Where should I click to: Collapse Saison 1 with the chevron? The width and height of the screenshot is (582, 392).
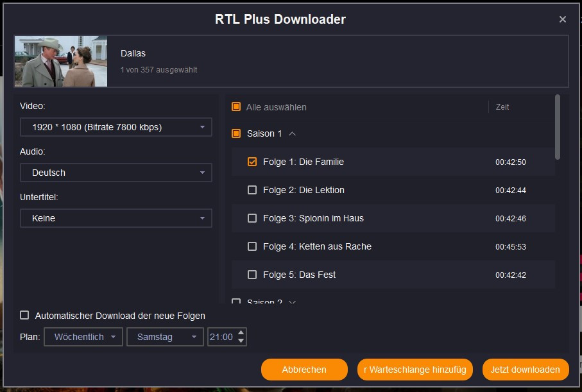pyautogui.click(x=292, y=133)
